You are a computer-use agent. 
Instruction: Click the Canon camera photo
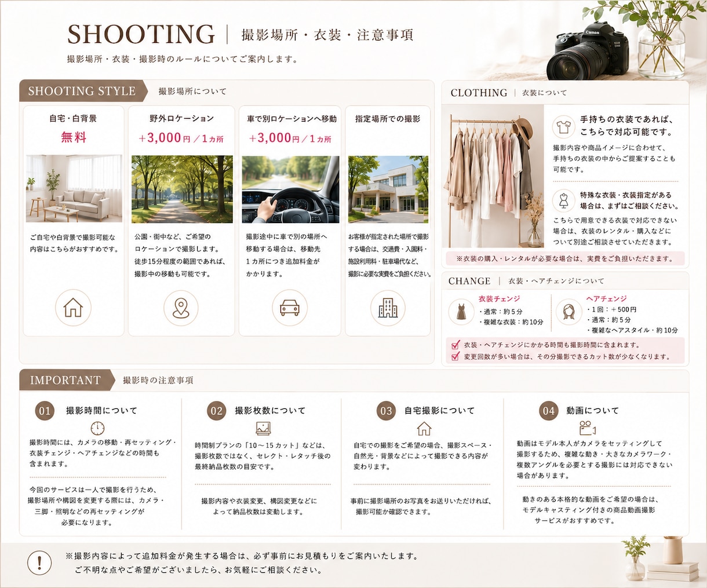pos(588,51)
